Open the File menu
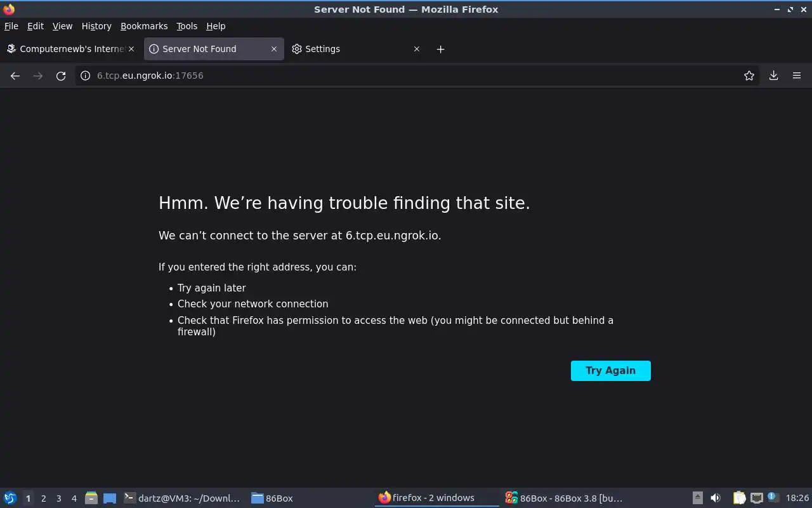The image size is (812, 508). tap(11, 26)
